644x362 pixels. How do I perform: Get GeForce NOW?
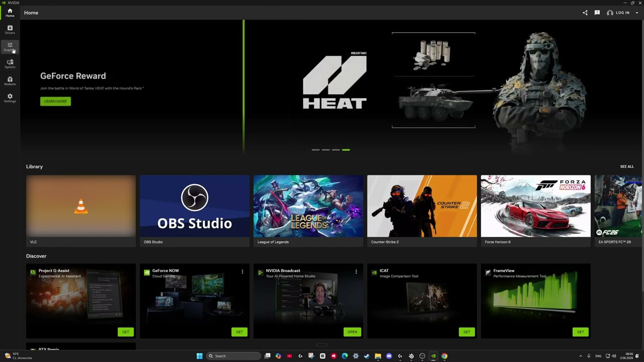coord(239,332)
